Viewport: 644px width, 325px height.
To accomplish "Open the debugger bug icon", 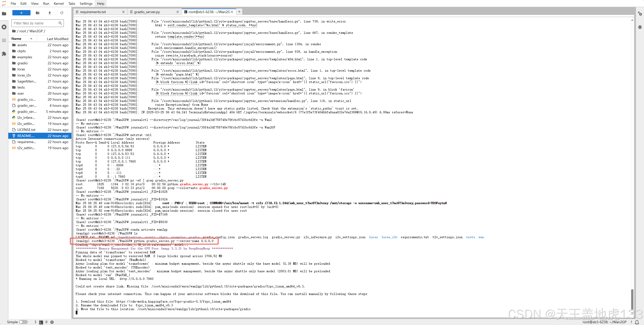I will [640, 27].
